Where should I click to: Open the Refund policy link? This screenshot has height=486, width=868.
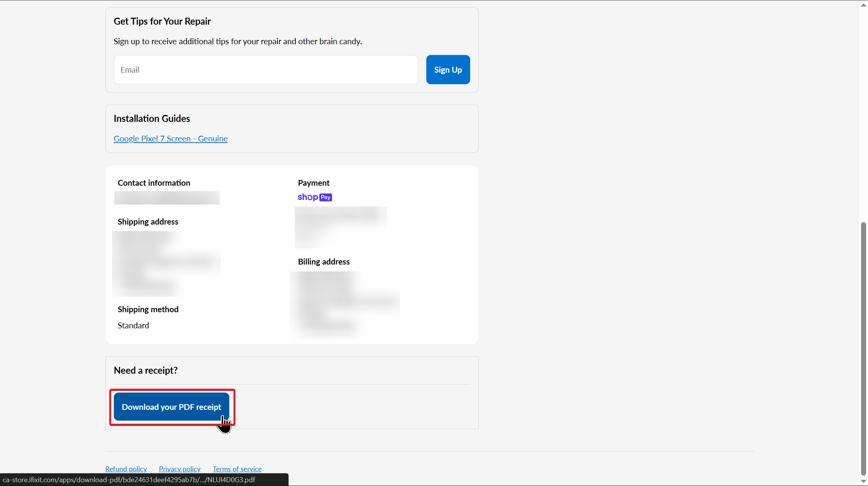[126, 469]
